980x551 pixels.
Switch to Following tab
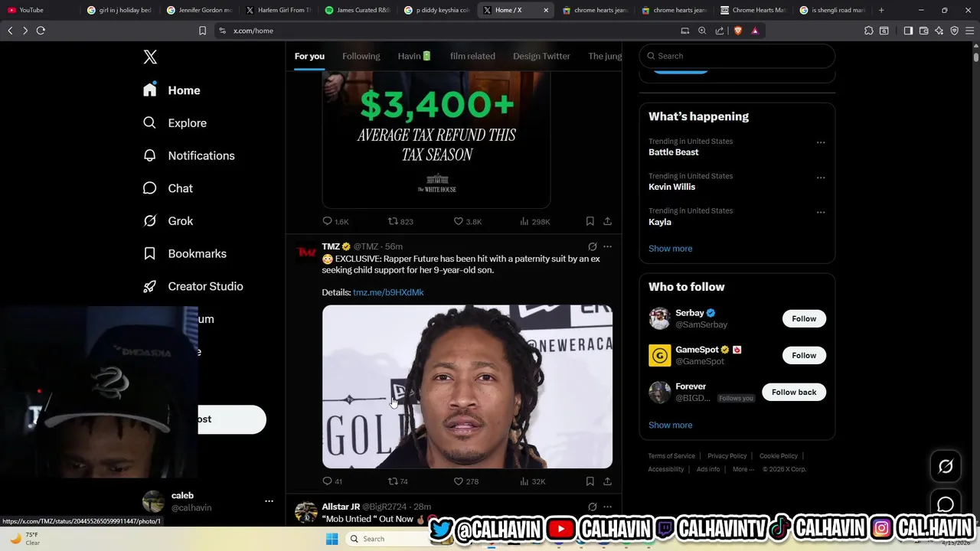[x=361, y=56]
